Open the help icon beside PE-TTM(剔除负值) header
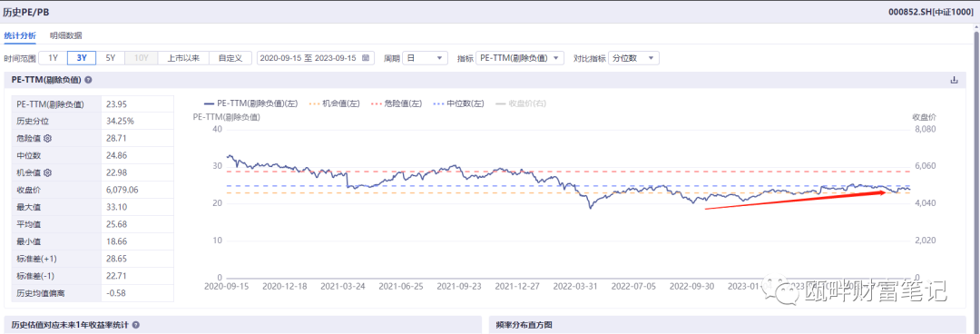The width and height of the screenshot is (980, 334). click(x=88, y=80)
